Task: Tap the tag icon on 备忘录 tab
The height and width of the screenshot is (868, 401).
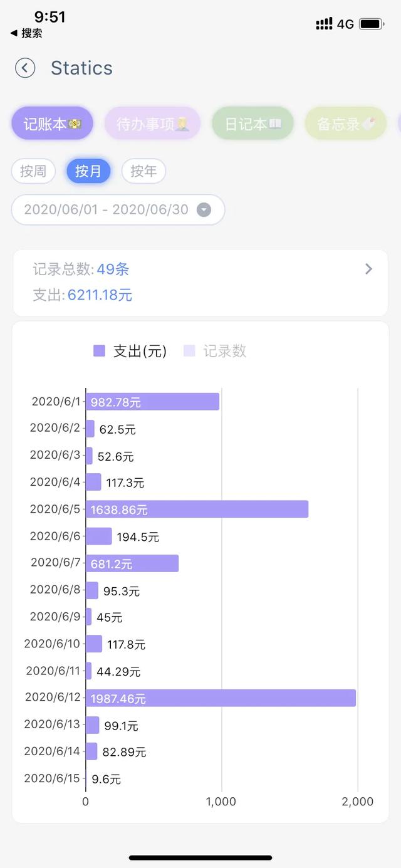Action: pos(368,123)
